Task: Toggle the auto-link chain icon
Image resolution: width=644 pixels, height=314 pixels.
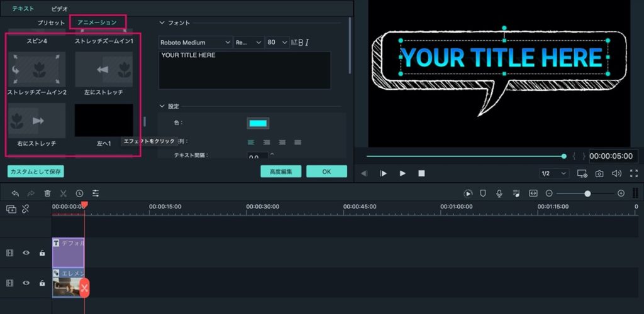Action: 25,209
